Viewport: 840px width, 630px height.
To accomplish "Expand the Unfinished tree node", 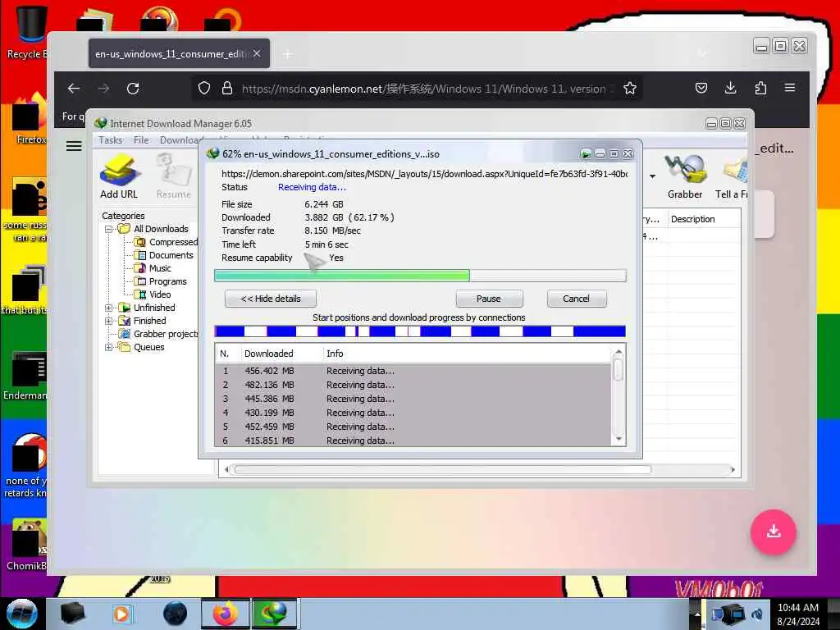I will click(x=109, y=308).
